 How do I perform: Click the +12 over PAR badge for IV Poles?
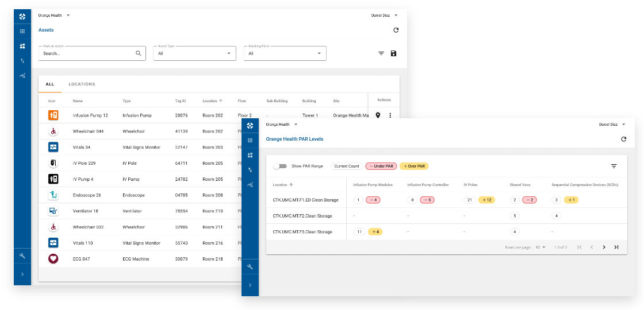486,200
